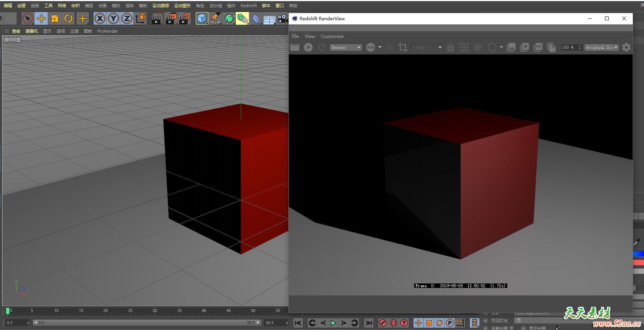Open RenderView settings gear

626,47
